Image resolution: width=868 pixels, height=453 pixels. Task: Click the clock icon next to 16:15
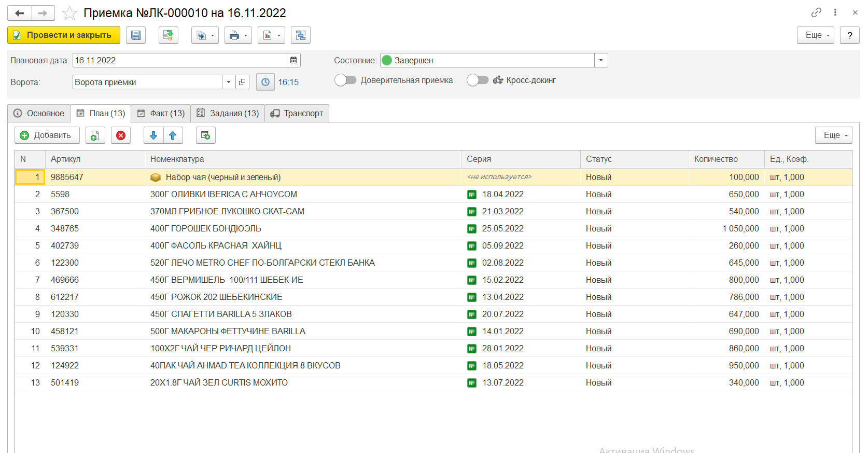pos(265,82)
